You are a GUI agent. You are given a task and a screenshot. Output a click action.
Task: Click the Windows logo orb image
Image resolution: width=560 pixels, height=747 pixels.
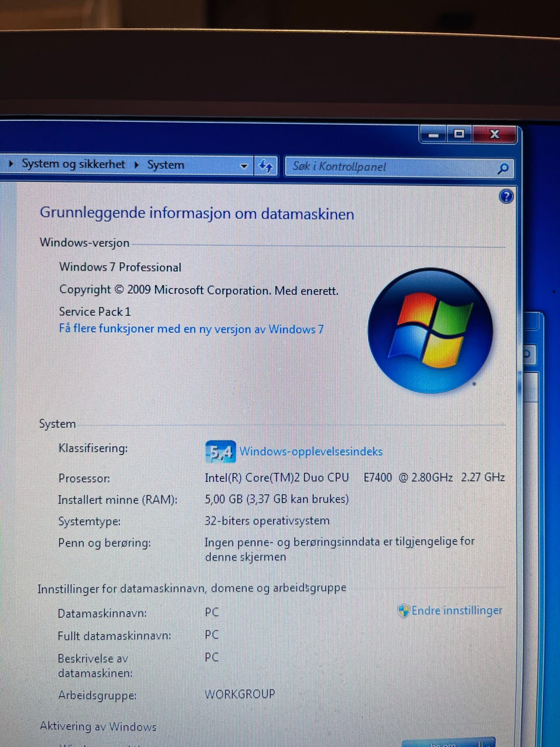[430, 330]
